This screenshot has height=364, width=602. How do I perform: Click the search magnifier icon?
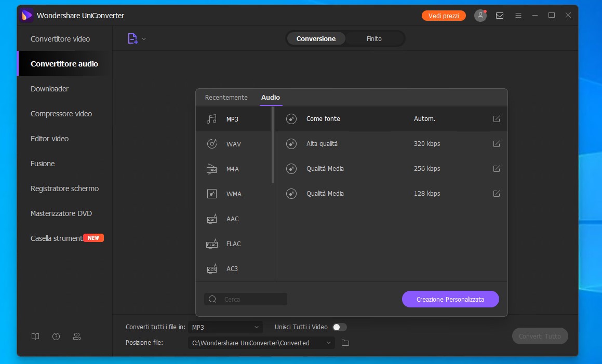click(212, 299)
